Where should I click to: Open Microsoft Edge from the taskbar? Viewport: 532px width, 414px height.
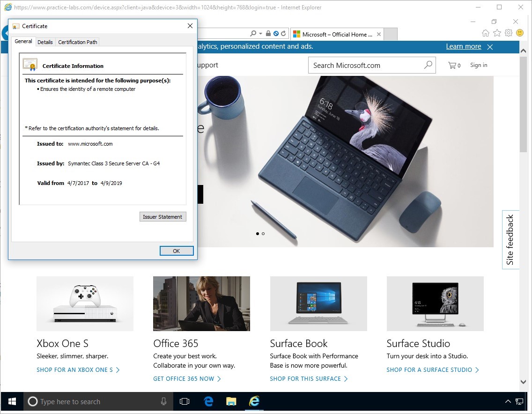click(x=208, y=401)
